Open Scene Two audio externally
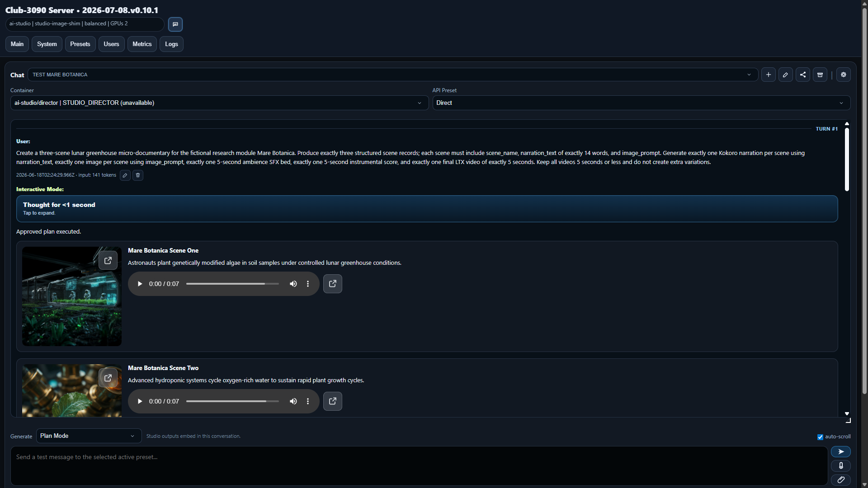This screenshot has width=868, height=488. [x=333, y=401]
